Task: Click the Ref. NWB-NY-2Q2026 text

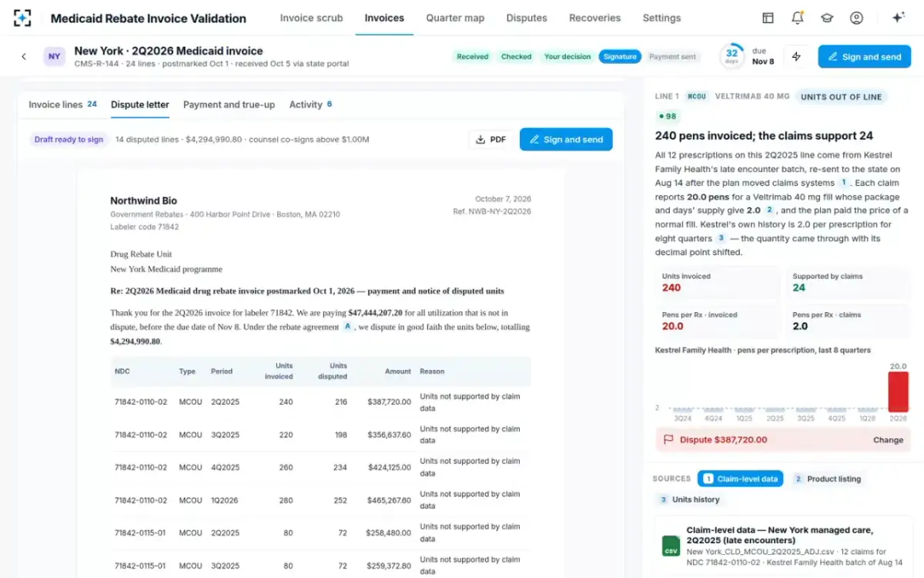Action: pyautogui.click(x=491, y=211)
